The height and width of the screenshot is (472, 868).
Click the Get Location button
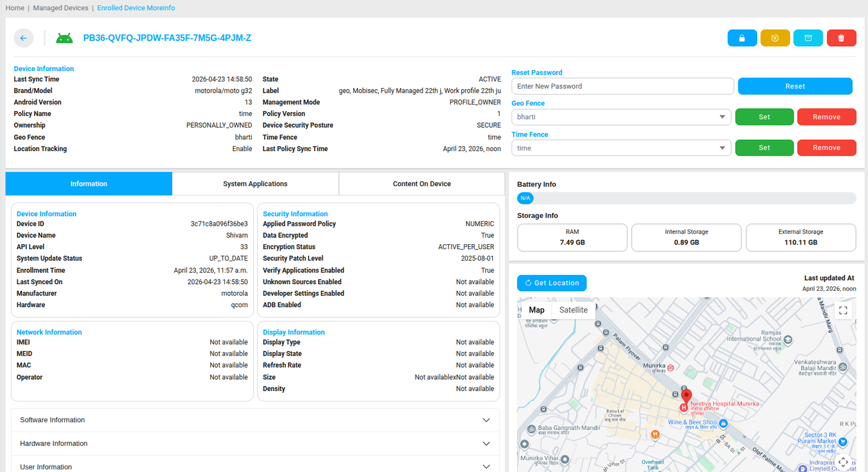point(552,283)
